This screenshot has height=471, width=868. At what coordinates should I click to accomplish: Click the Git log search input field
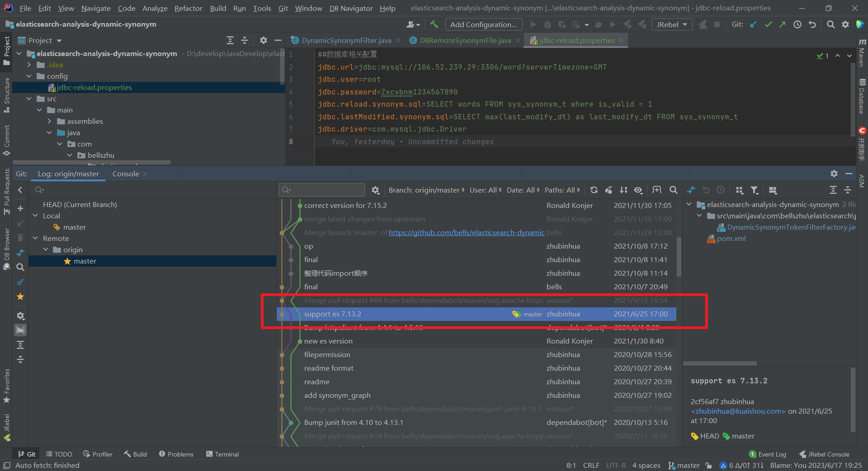coord(322,190)
